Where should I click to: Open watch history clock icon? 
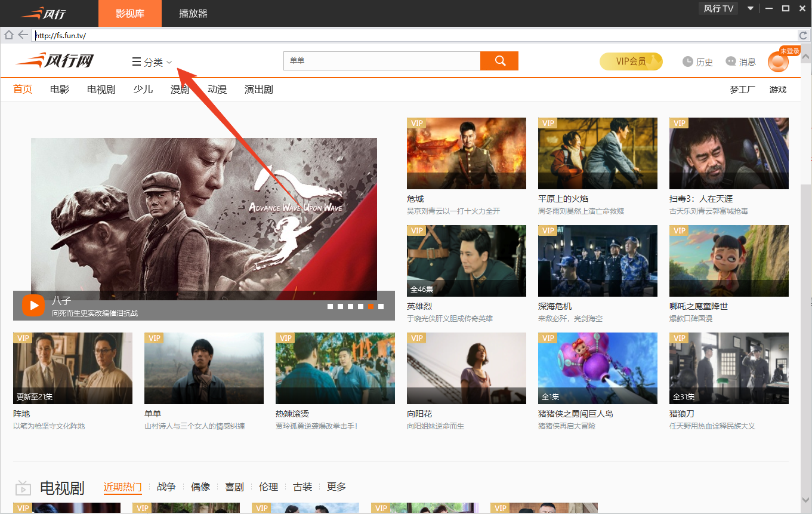[x=688, y=61]
